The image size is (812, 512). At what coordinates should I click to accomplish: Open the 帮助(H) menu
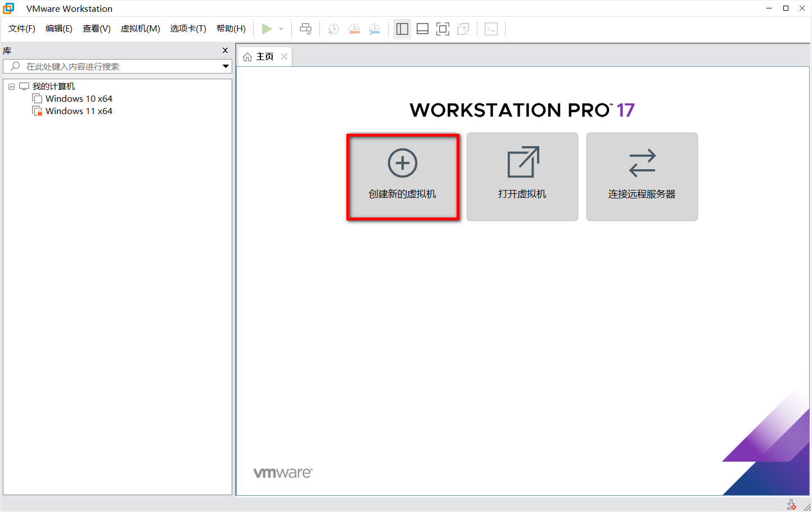pyautogui.click(x=231, y=29)
